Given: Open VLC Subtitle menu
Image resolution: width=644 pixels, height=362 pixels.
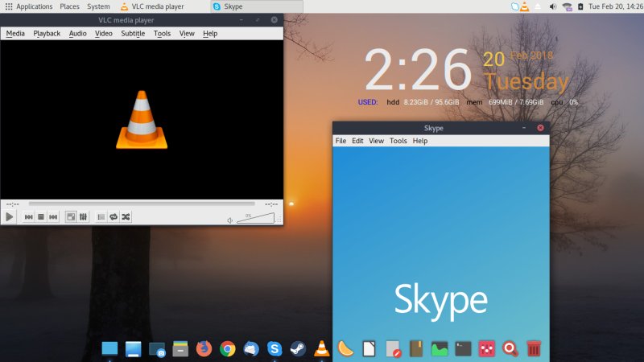Looking at the screenshot, I should click(133, 33).
